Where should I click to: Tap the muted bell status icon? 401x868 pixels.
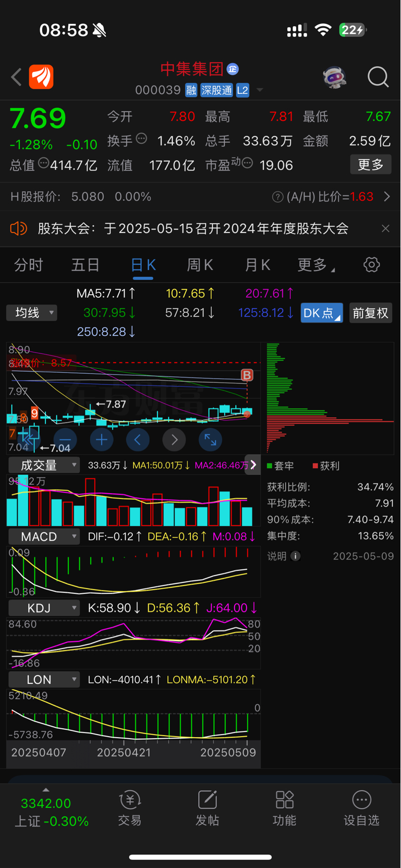click(100, 30)
